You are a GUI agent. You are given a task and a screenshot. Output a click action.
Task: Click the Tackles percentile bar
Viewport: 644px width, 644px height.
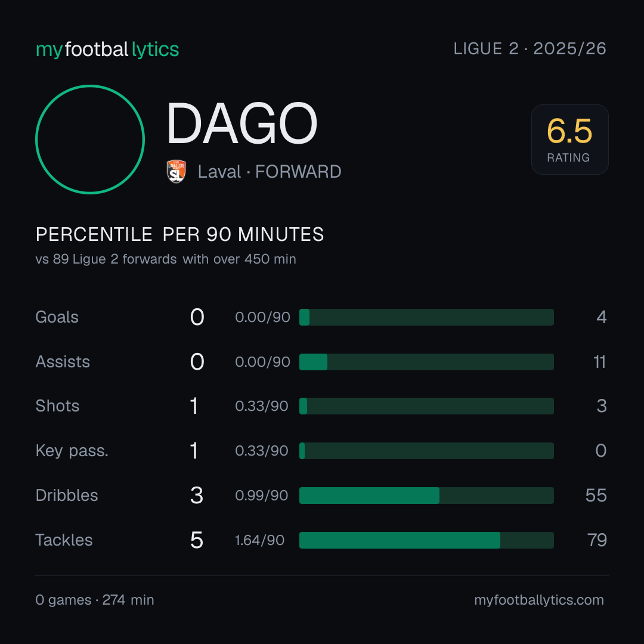426,540
